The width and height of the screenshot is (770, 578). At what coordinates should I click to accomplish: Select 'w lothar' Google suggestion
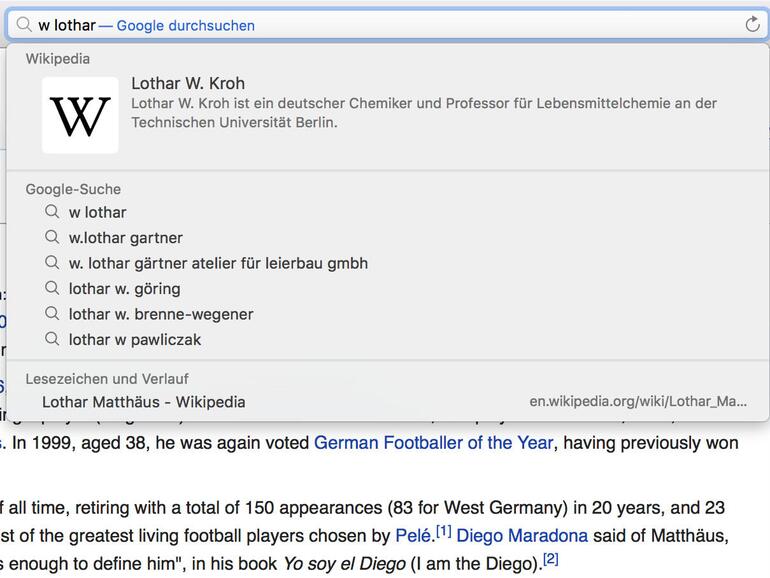pos(98,212)
